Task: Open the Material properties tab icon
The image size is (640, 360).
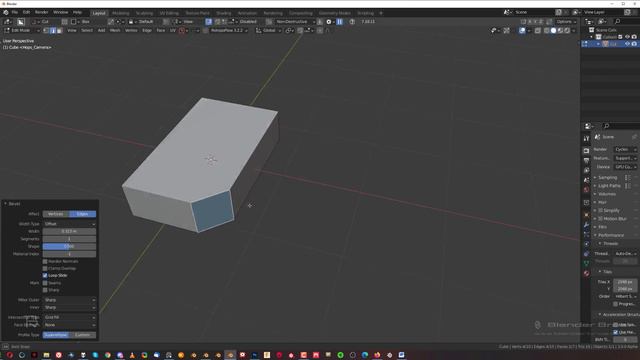Action: click(587, 273)
